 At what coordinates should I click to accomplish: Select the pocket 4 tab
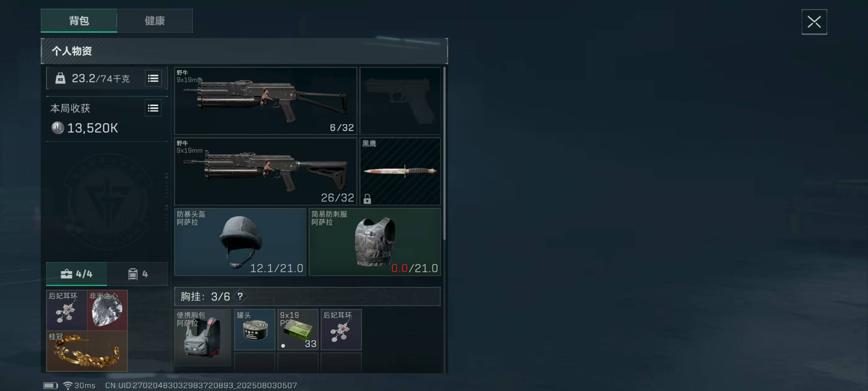[x=138, y=274]
